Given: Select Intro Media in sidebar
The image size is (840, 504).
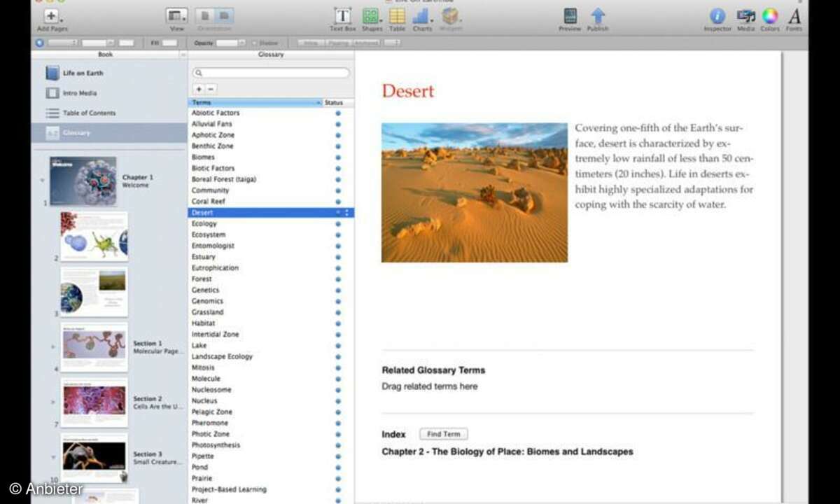Looking at the screenshot, I should click(x=80, y=93).
